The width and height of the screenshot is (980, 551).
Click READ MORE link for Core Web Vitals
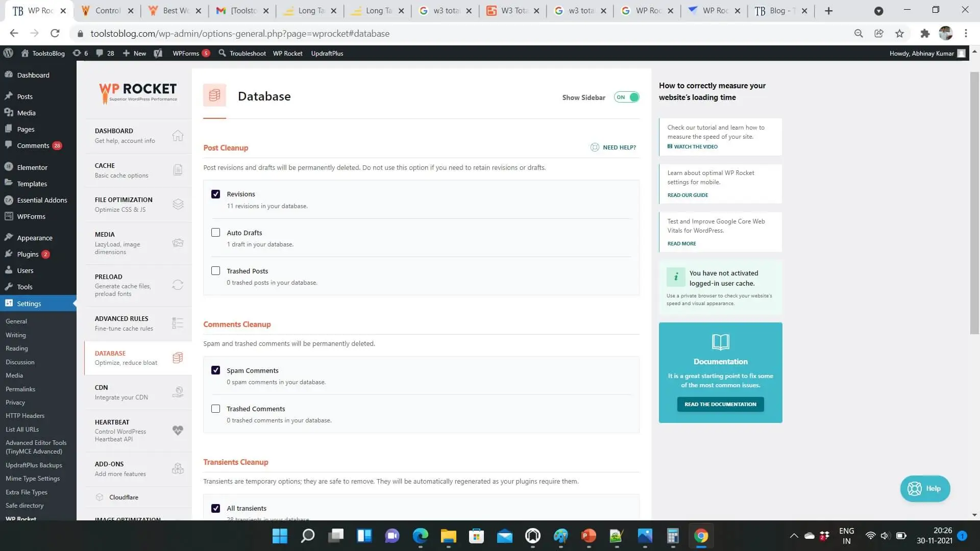681,243
